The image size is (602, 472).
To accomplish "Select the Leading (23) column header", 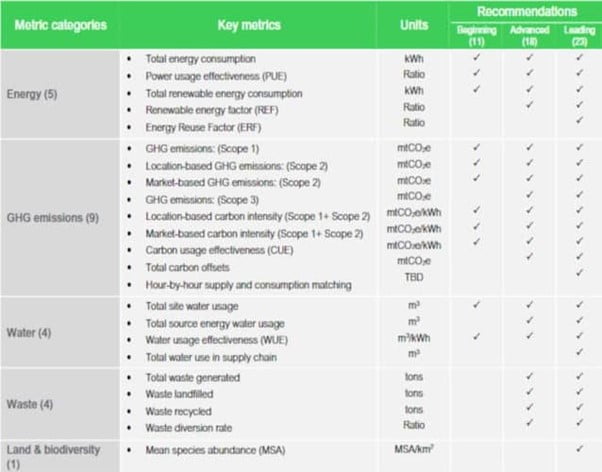I will (x=579, y=31).
